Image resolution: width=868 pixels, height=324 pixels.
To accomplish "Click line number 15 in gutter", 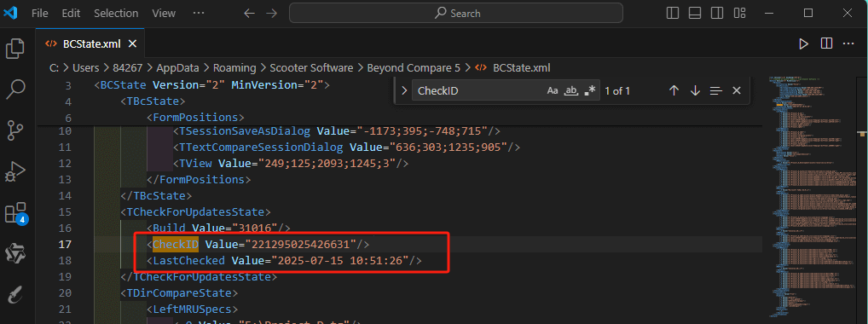I will [66, 212].
